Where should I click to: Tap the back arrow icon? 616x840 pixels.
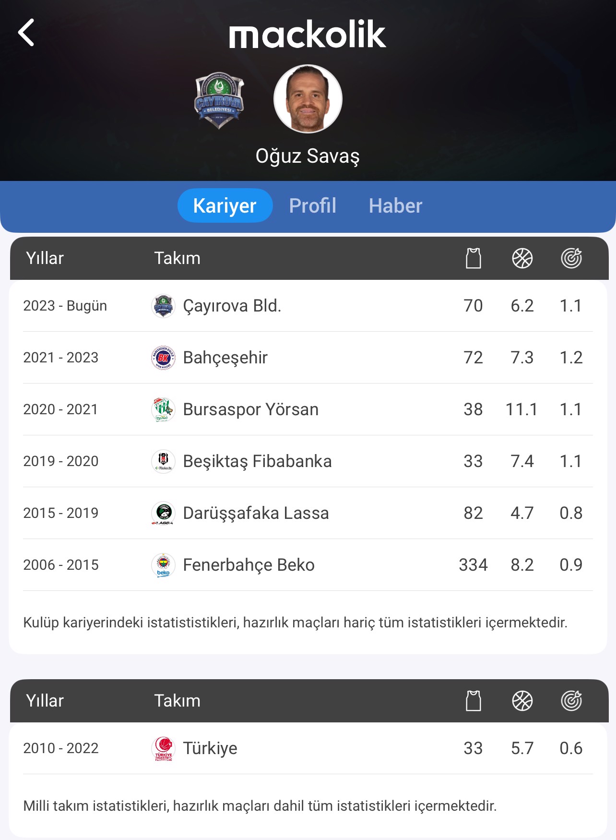[26, 33]
